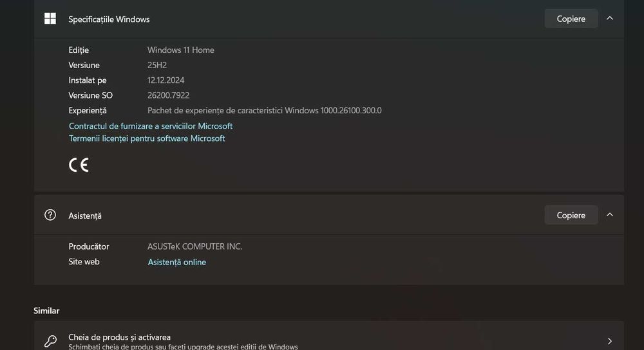
Task: Collapse the Asistență section chevron
Action: pyautogui.click(x=610, y=215)
